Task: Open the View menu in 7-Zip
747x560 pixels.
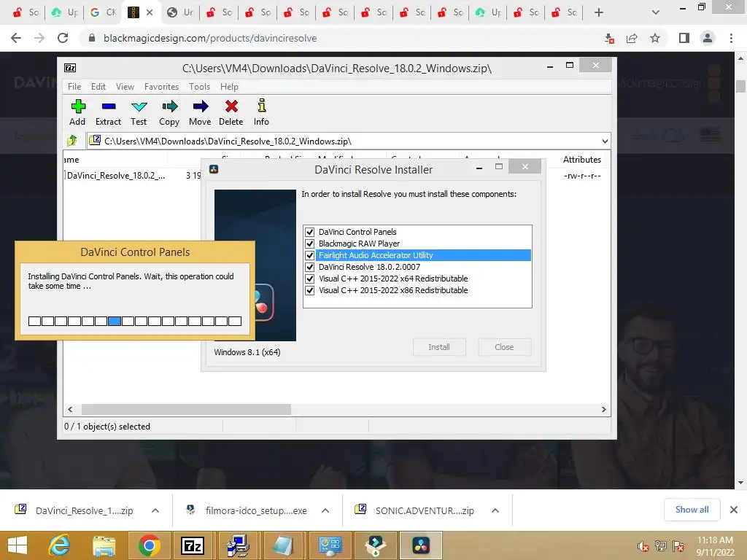Action: 125,87
